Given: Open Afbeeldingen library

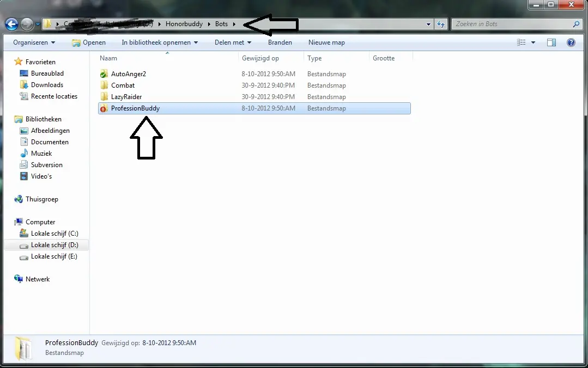Looking at the screenshot, I should pos(50,131).
